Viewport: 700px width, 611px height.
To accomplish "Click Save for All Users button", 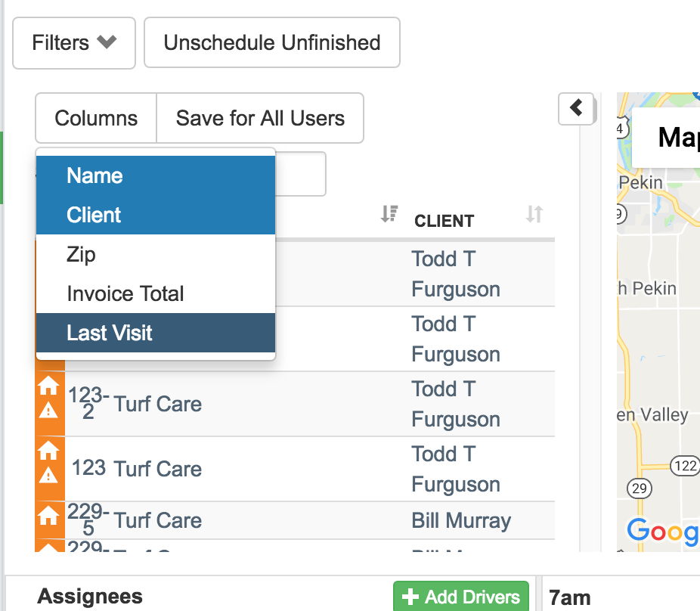I will point(260,119).
